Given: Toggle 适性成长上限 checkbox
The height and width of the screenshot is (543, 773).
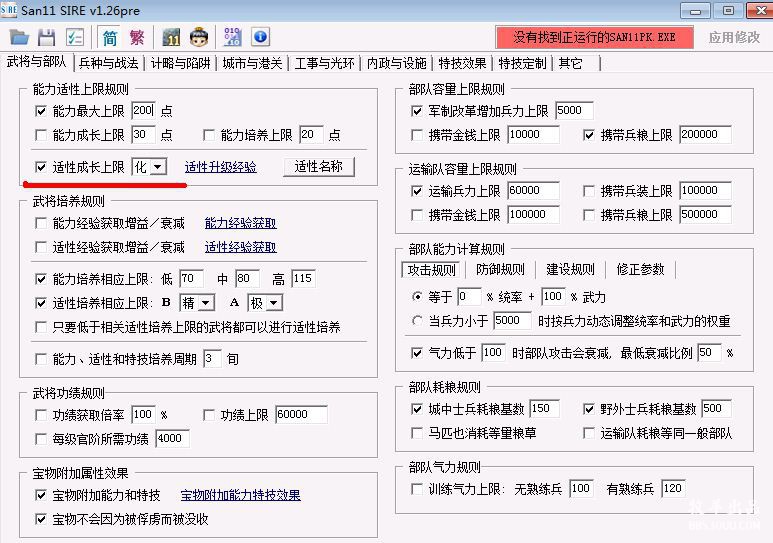Looking at the screenshot, I should point(41,167).
